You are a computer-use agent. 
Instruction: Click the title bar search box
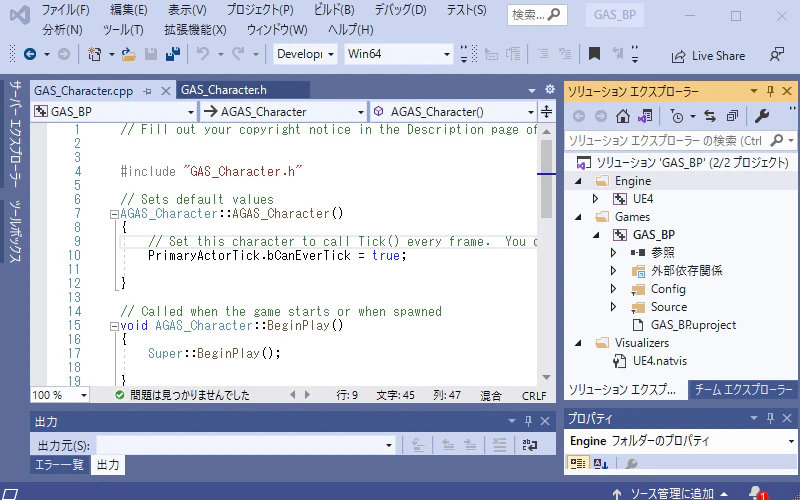pyautogui.click(x=536, y=15)
